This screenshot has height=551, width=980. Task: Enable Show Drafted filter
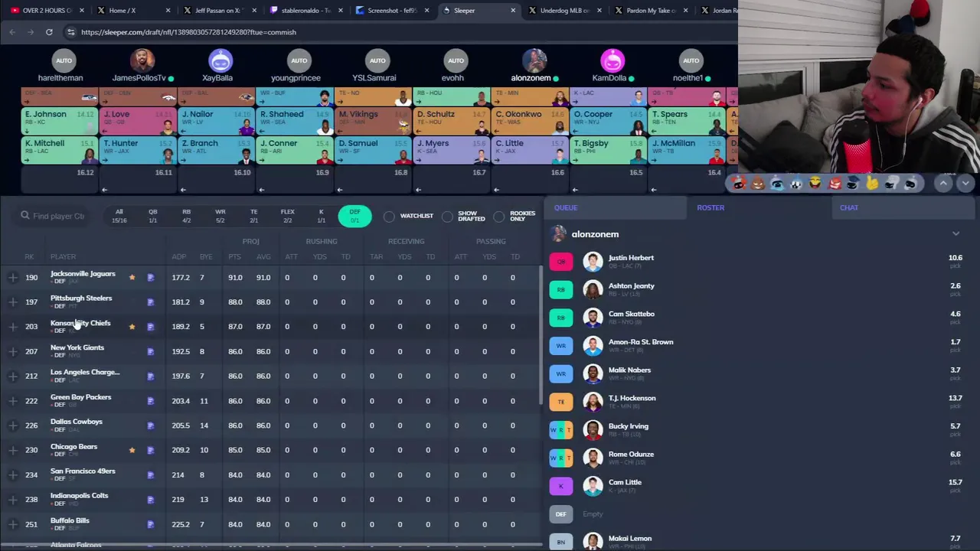447,217
